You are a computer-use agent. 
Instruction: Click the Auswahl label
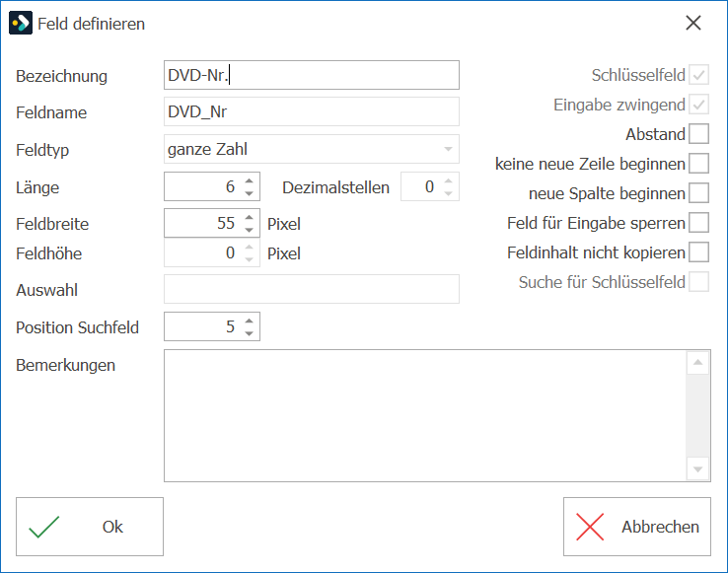click(x=47, y=290)
